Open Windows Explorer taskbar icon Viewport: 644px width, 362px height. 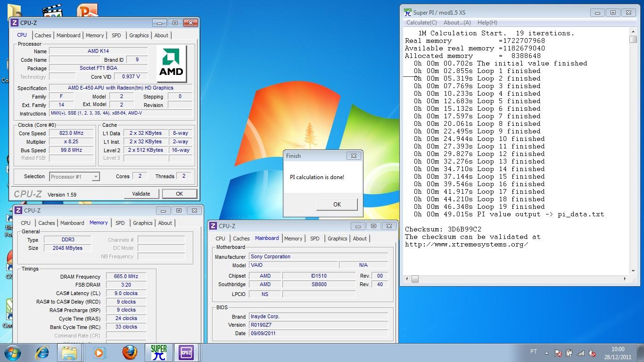[69, 353]
